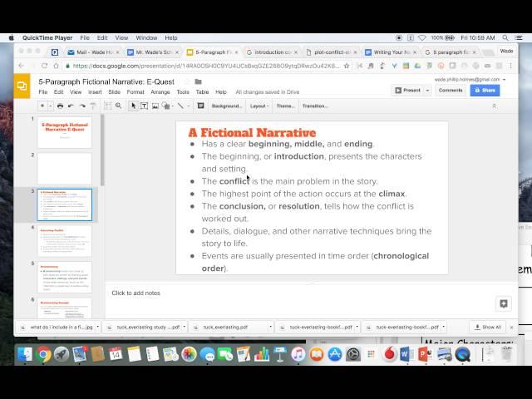Screen dimensions: 532x399
Task: Click the redo arrow icon
Action: point(82,106)
